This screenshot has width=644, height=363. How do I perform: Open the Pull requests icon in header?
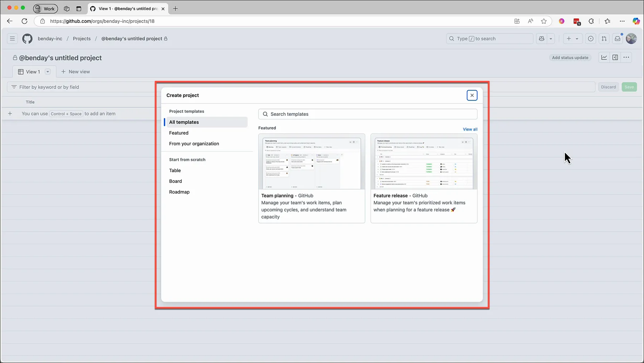(x=604, y=39)
